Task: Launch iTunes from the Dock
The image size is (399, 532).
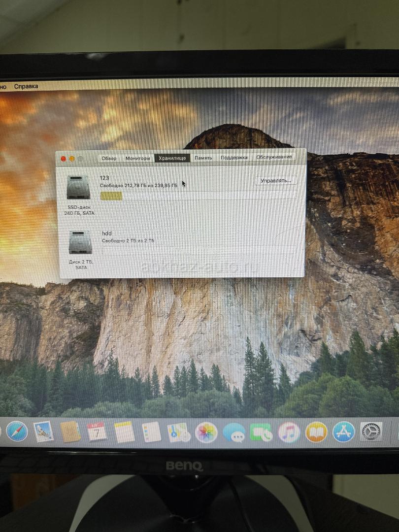Action: 289,432
